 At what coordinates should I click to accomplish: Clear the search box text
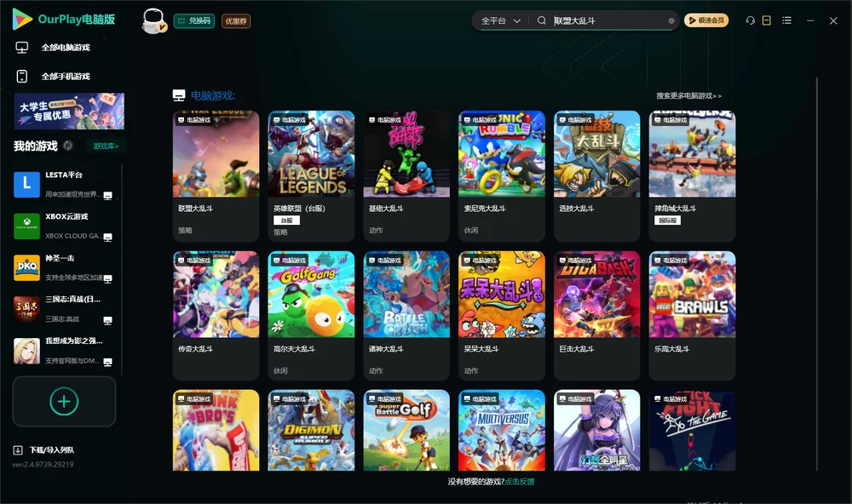point(671,21)
